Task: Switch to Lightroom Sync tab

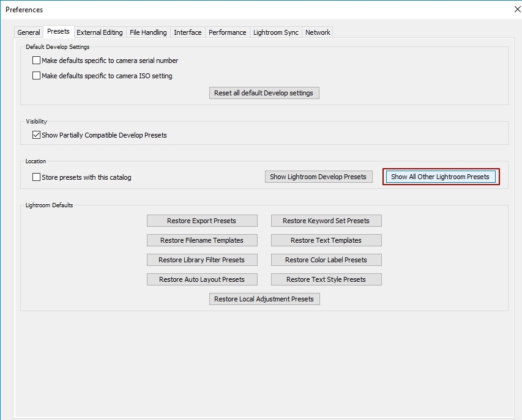Action: tap(275, 32)
